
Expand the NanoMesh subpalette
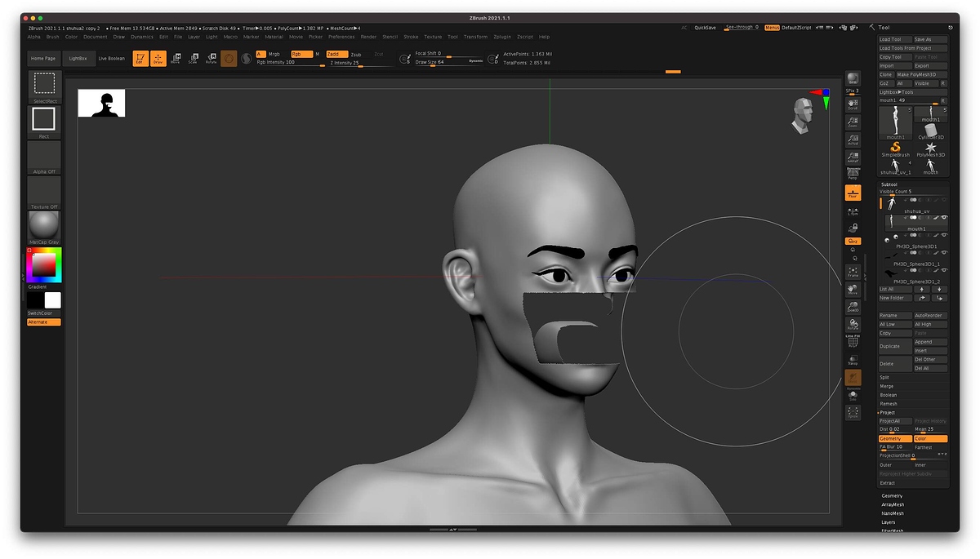click(x=893, y=513)
